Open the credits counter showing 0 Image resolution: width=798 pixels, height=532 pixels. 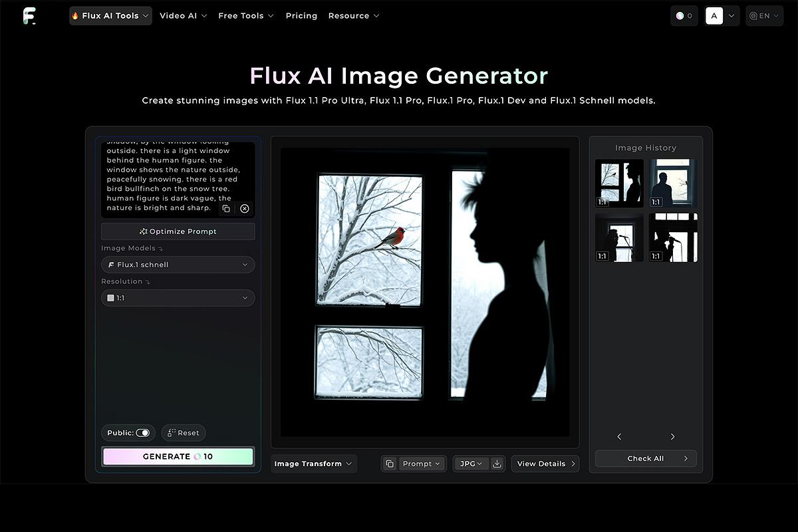[x=684, y=16]
